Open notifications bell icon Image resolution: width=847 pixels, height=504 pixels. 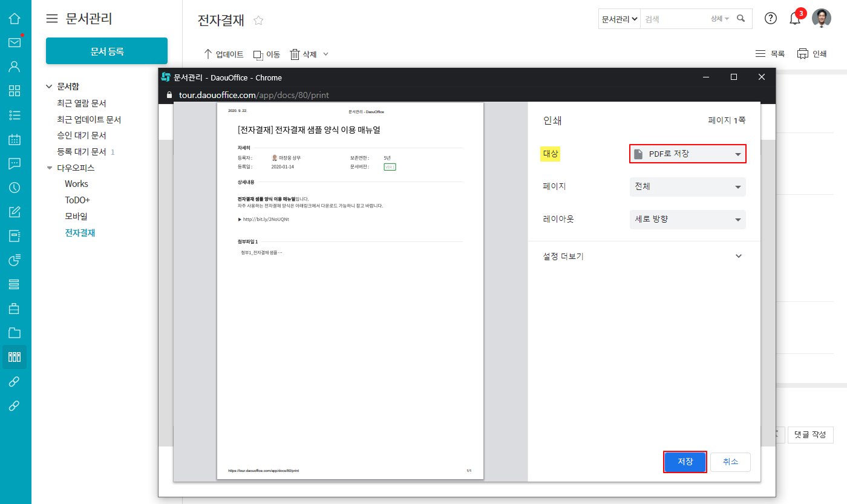click(x=795, y=19)
